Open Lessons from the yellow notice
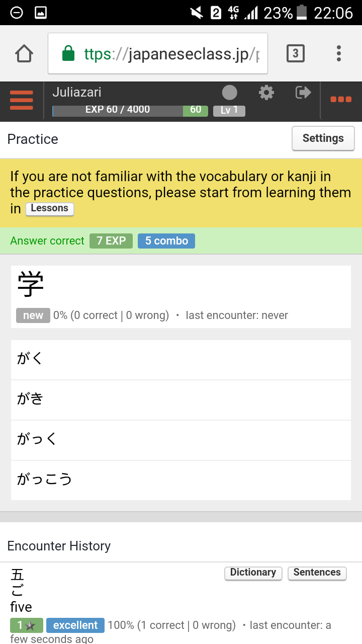The width and height of the screenshot is (362, 644). 49,208
